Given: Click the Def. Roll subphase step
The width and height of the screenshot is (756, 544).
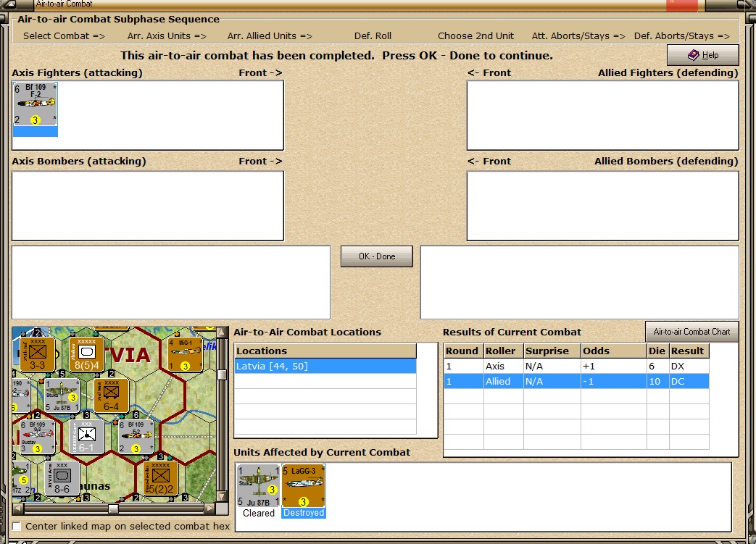Looking at the screenshot, I should [x=373, y=35].
